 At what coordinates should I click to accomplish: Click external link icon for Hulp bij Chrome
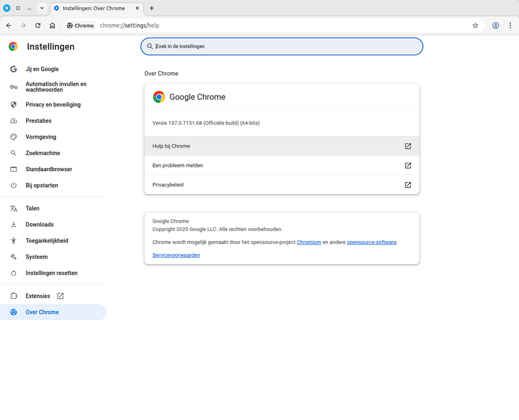(408, 146)
